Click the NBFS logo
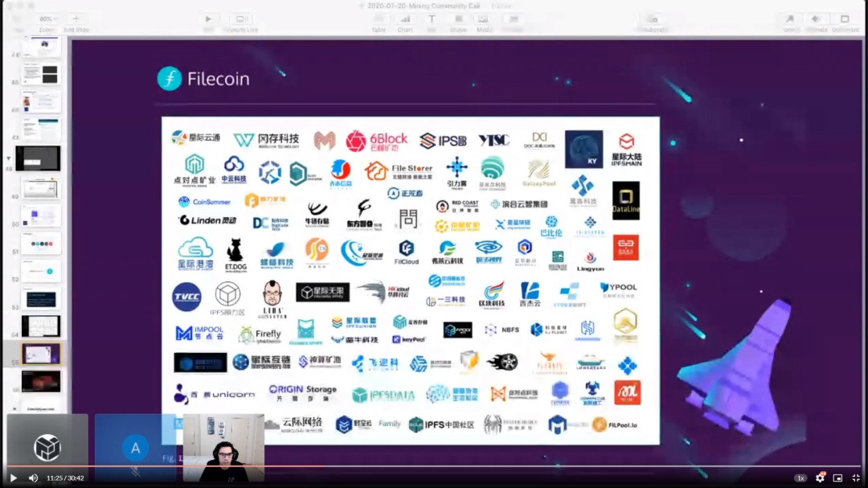 (502, 330)
